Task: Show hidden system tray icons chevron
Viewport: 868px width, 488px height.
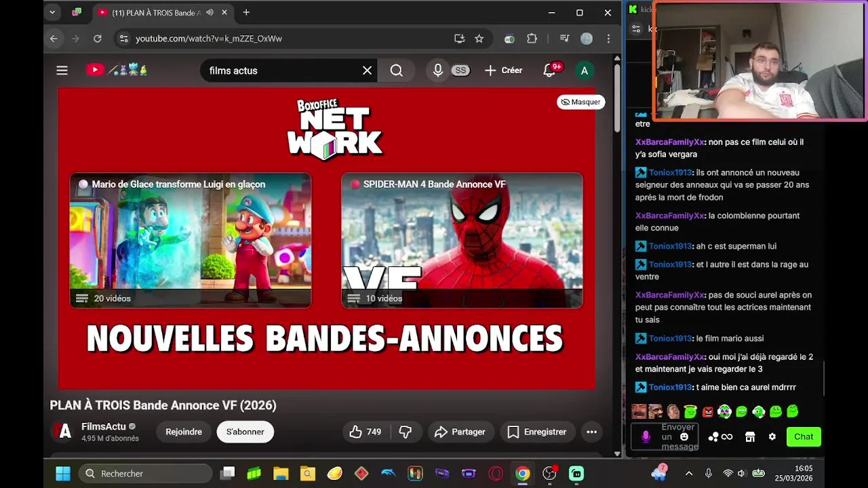Action: (689, 473)
